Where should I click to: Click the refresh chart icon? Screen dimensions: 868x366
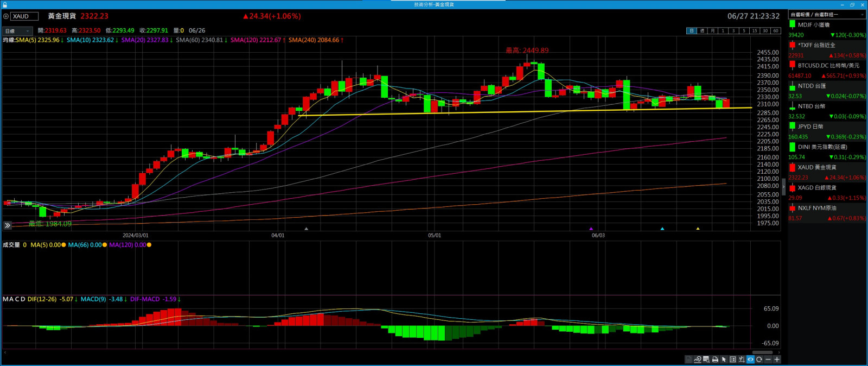(759, 359)
